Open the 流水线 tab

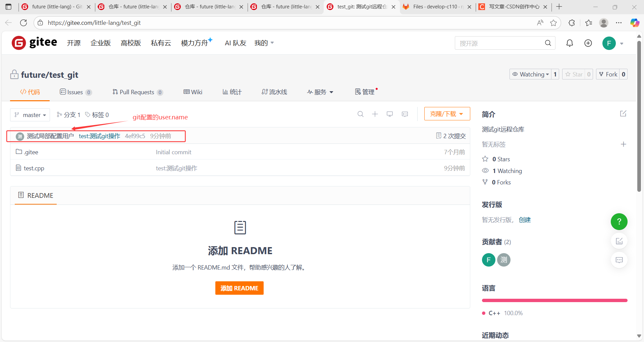pyautogui.click(x=274, y=92)
